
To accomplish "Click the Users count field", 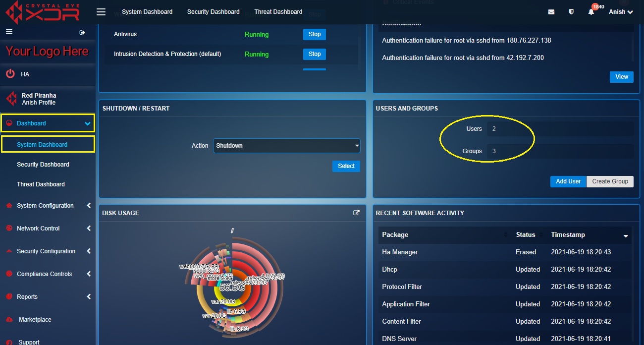I will pyautogui.click(x=560, y=129).
